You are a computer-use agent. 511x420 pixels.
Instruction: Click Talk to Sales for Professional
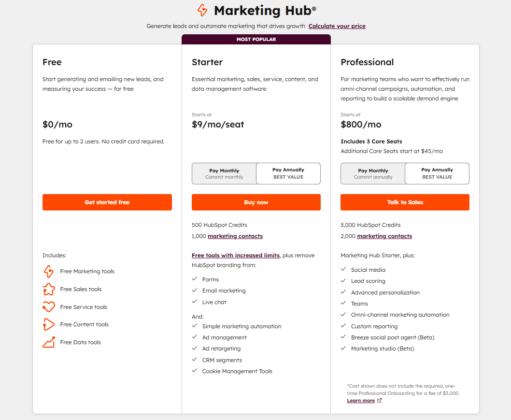pyautogui.click(x=405, y=202)
